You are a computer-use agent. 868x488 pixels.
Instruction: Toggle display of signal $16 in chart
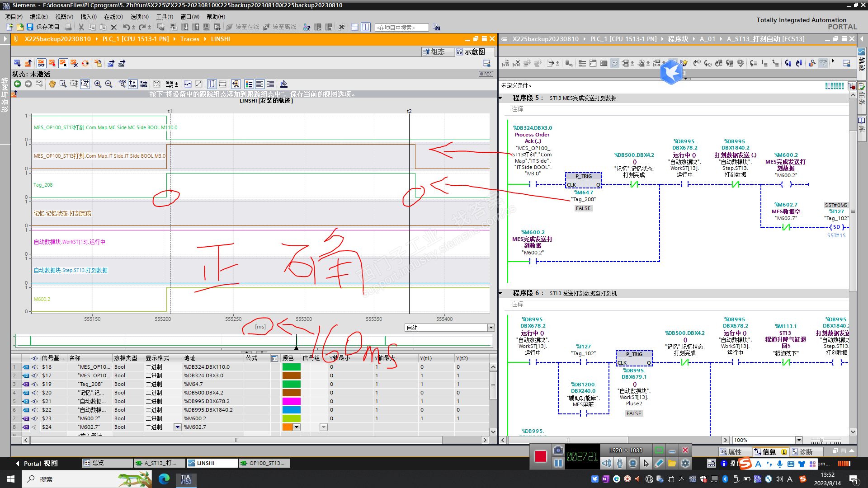[35, 367]
